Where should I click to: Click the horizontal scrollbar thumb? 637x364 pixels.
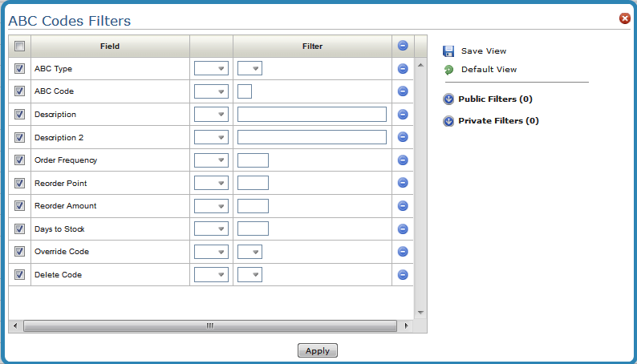tap(210, 326)
